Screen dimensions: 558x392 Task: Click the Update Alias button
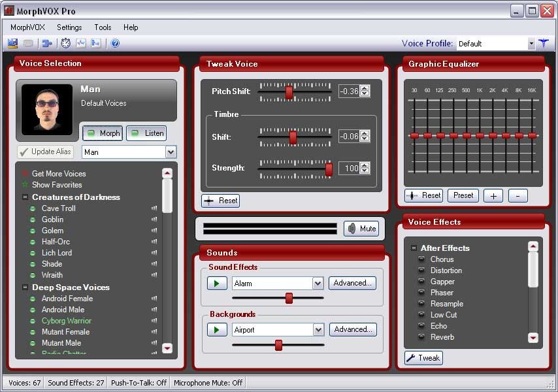(44, 151)
